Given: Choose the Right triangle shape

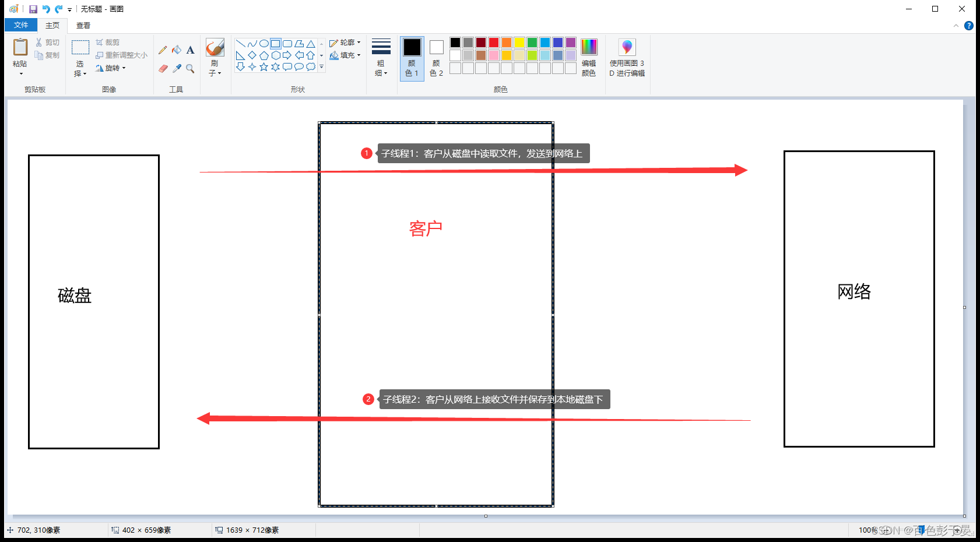Looking at the screenshot, I should [240, 55].
